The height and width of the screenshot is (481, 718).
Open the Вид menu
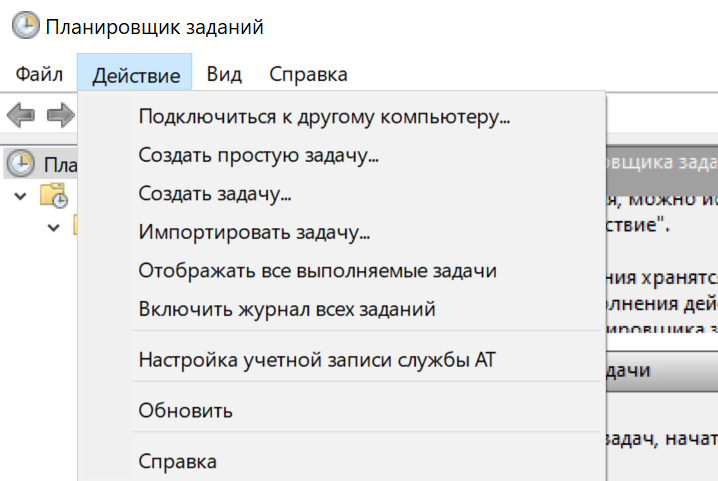point(225,74)
